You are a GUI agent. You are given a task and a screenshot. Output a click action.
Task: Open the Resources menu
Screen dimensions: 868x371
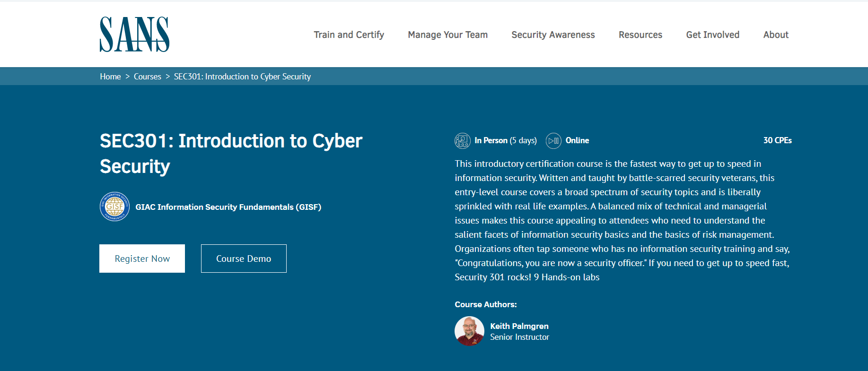[x=640, y=35]
